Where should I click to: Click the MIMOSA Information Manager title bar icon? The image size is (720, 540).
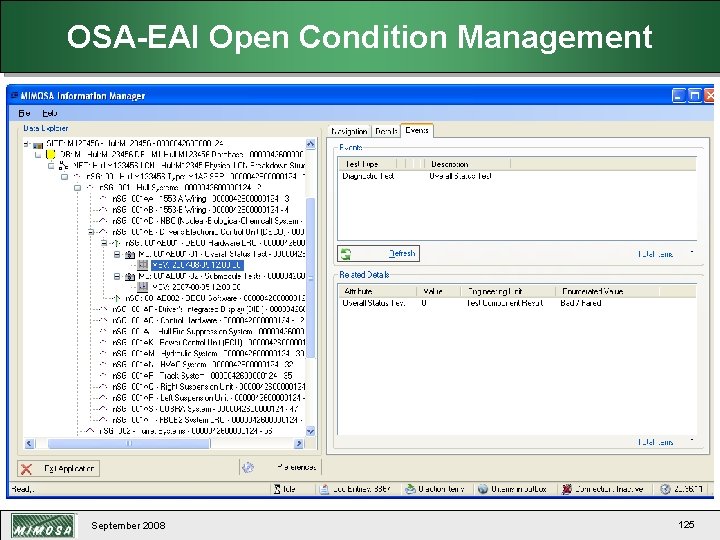[14, 96]
